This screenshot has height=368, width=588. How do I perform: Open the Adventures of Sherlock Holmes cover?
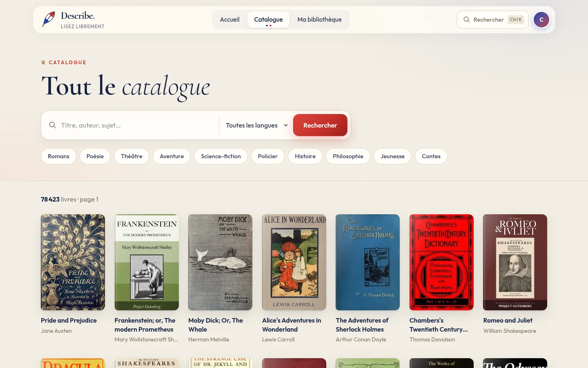point(367,262)
